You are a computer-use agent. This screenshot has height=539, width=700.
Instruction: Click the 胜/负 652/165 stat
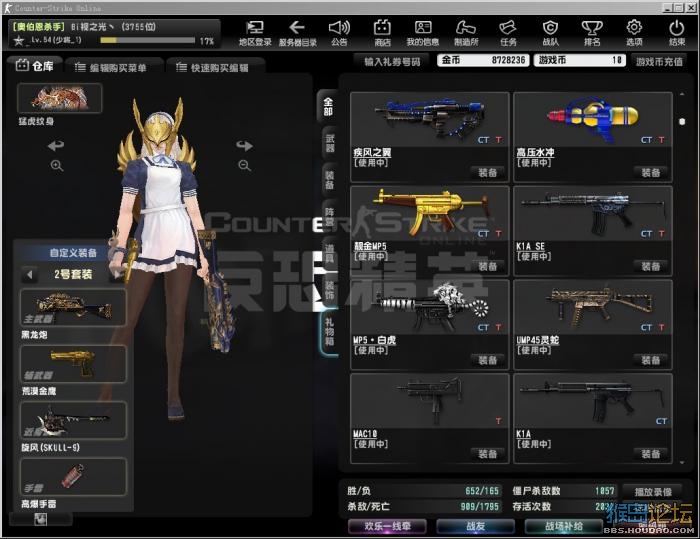(x=423, y=491)
